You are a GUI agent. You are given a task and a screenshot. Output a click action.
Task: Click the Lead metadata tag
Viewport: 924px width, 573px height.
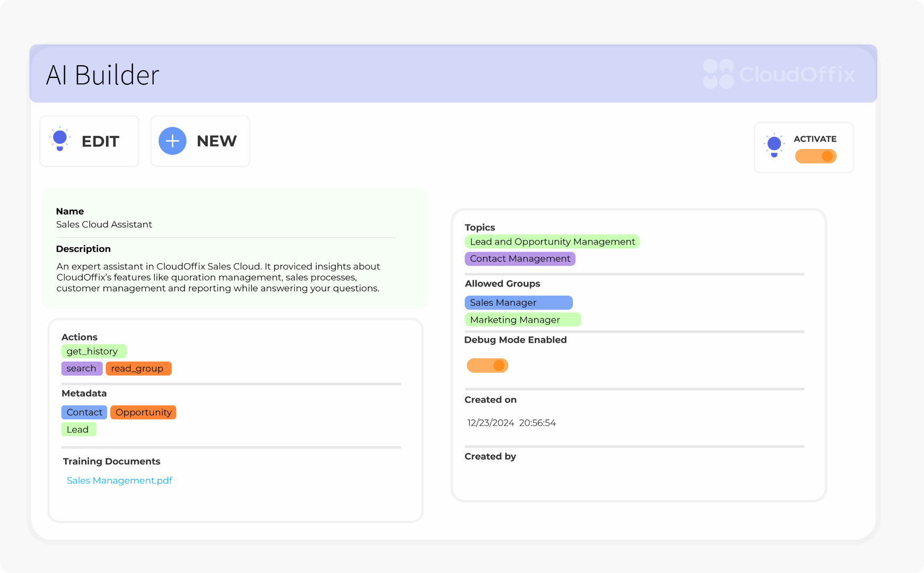(79, 429)
